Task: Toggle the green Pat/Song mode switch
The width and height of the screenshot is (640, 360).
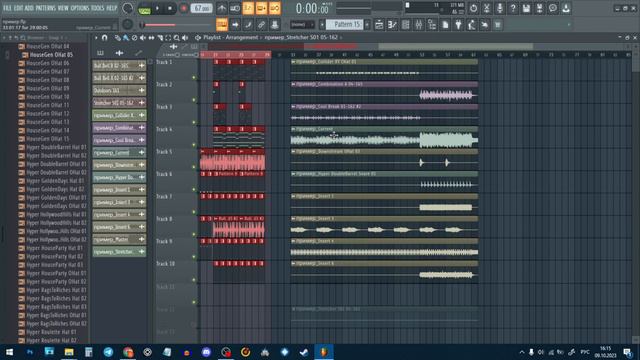Action: pyautogui.click(x=144, y=9)
